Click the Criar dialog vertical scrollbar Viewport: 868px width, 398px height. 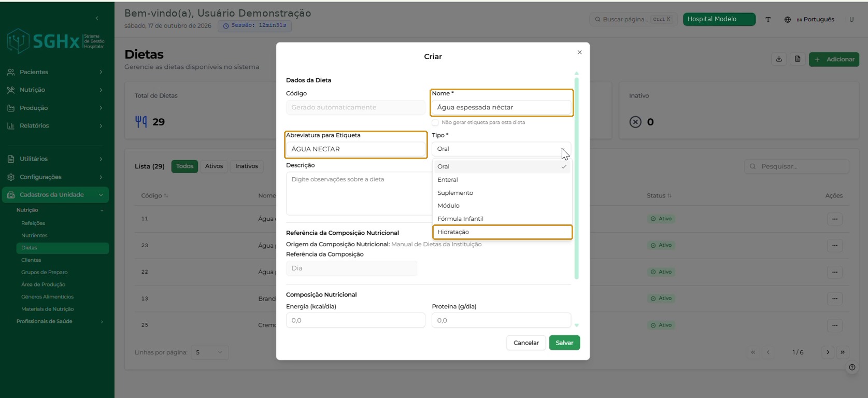tap(576, 178)
